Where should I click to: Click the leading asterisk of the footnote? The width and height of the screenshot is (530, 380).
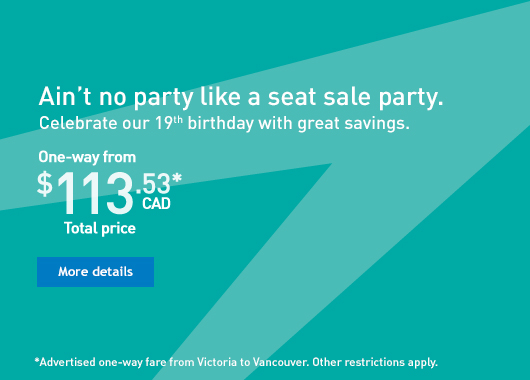[37, 360]
